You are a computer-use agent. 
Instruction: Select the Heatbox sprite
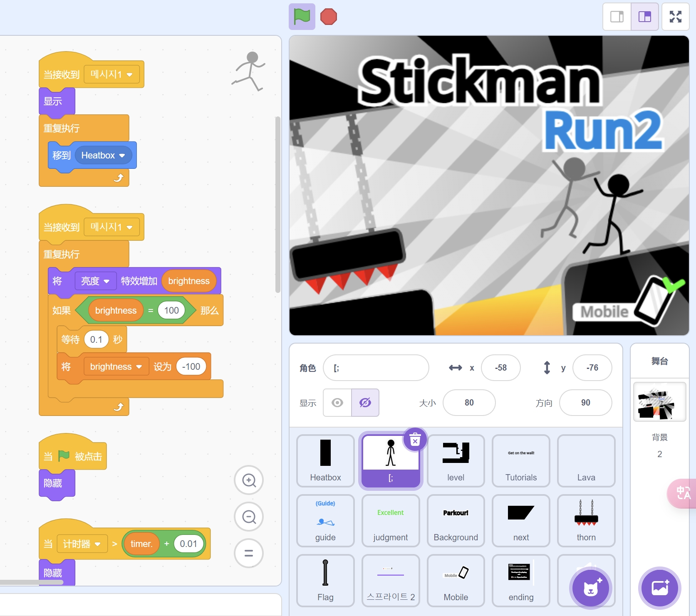tap(325, 460)
